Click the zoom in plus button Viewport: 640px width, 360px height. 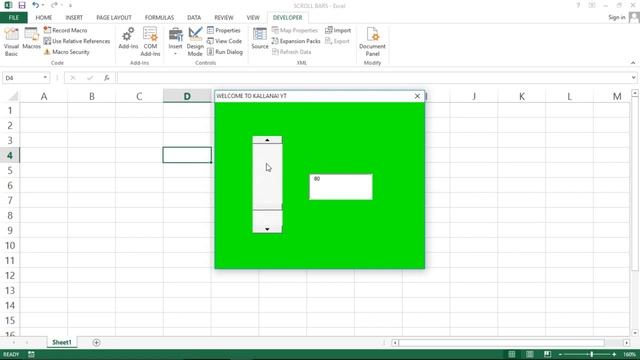coord(614,354)
